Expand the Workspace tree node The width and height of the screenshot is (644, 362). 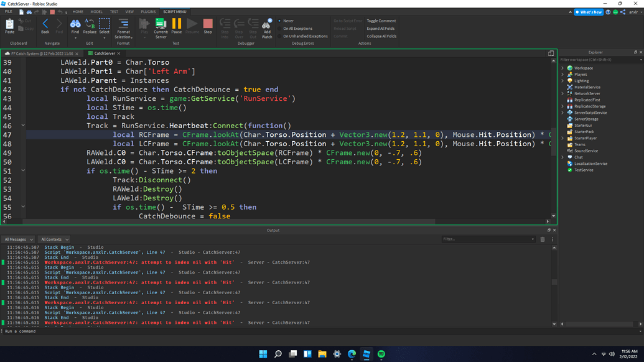(x=562, y=68)
